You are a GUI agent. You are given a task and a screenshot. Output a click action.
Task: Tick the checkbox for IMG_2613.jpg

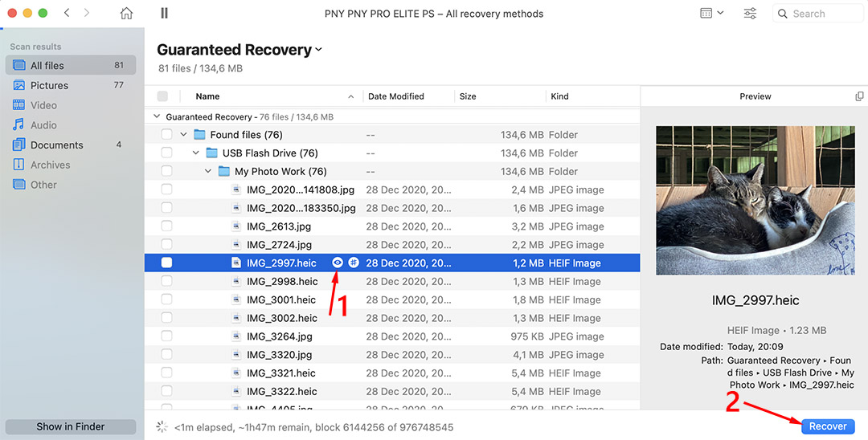click(166, 226)
